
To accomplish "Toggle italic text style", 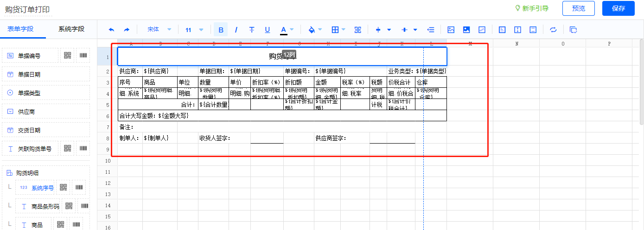I will [236, 30].
